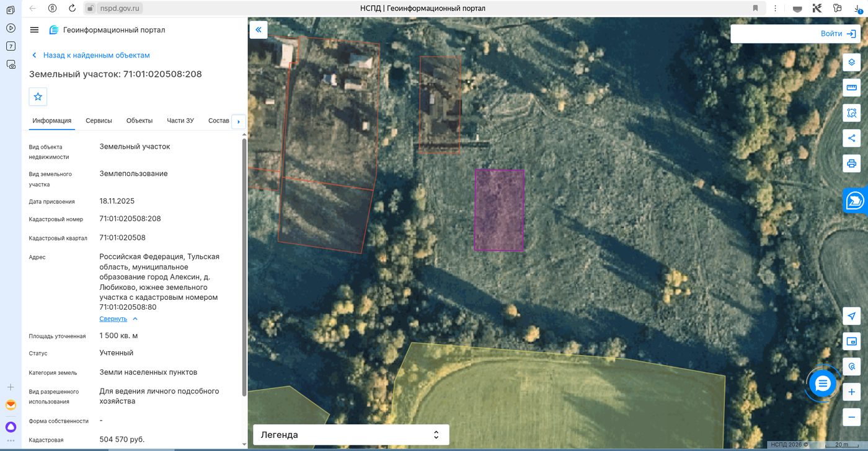The image size is (868, 451).
Task: Open the hamburger menu beside the portal logo
Action: click(34, 30)
